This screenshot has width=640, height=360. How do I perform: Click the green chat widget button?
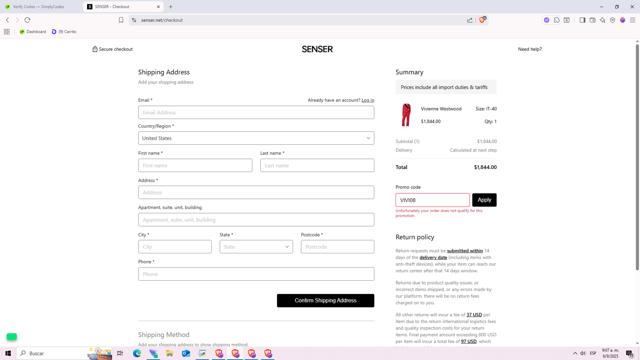coord(11,337)
